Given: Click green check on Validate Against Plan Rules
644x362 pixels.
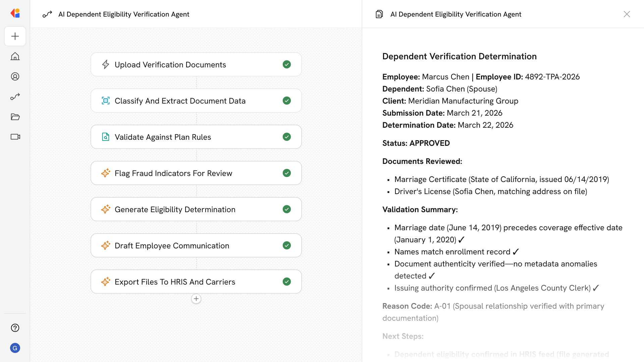Looking at the screenshot, I should click(286, 137).
